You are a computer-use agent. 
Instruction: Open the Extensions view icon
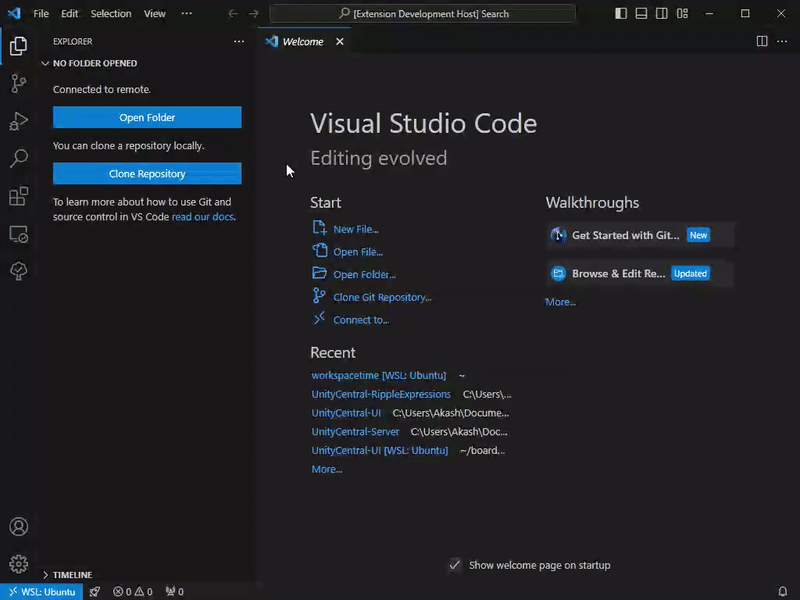point(18,196)
